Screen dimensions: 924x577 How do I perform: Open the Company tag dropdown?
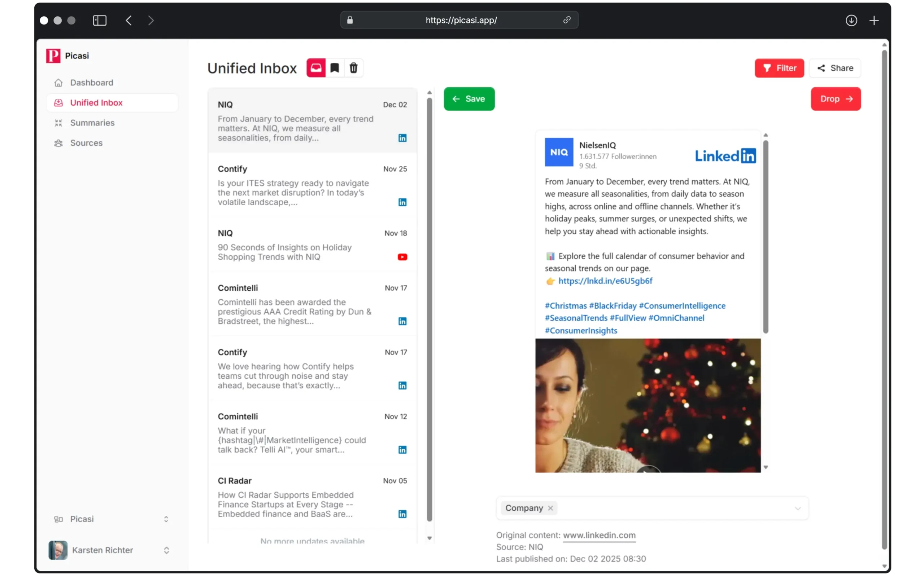click(x=797, y=508)
